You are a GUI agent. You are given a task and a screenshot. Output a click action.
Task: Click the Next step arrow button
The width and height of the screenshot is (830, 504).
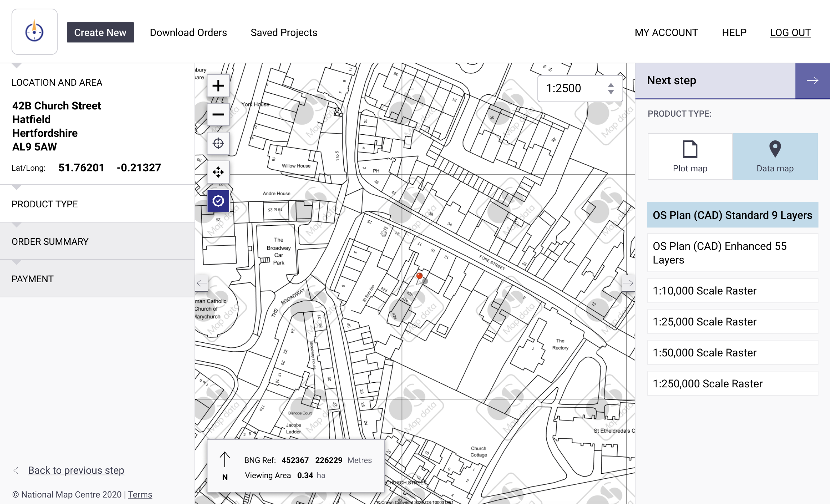(812, 81)
